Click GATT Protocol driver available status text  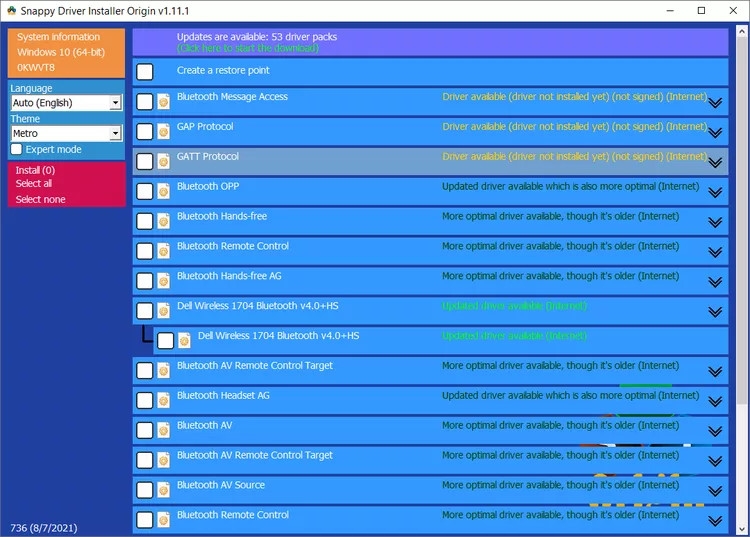[574, 156]
